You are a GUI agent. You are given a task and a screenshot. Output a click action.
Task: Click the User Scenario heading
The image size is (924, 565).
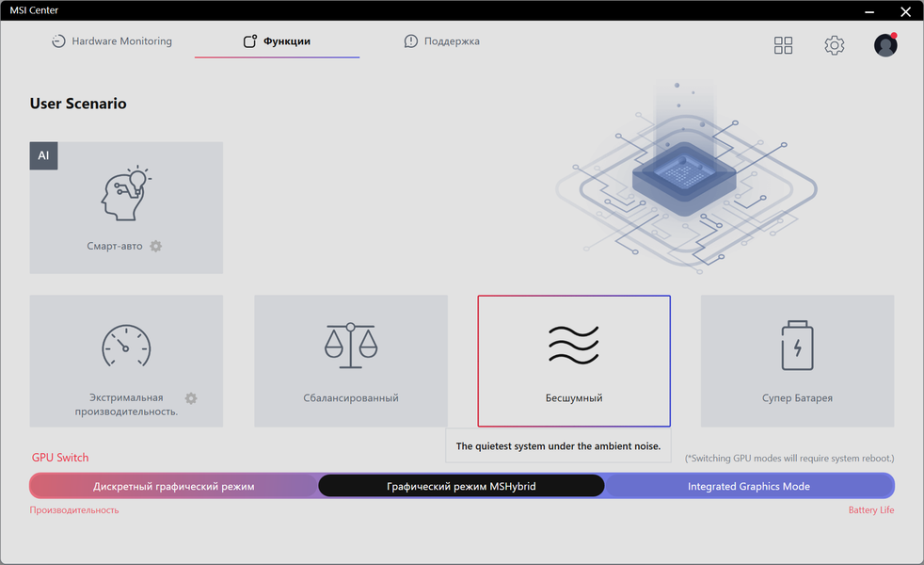tap(78, 104)
